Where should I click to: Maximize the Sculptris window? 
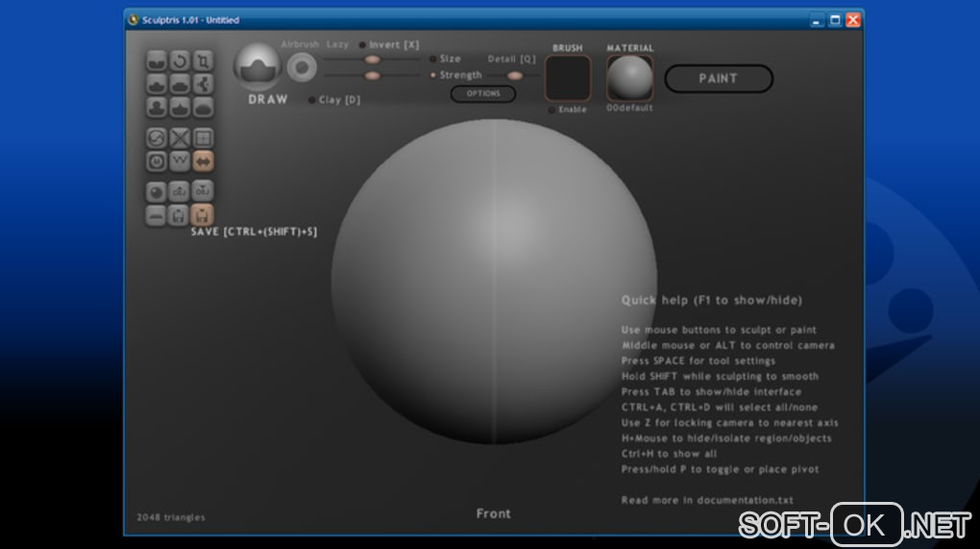835,20
